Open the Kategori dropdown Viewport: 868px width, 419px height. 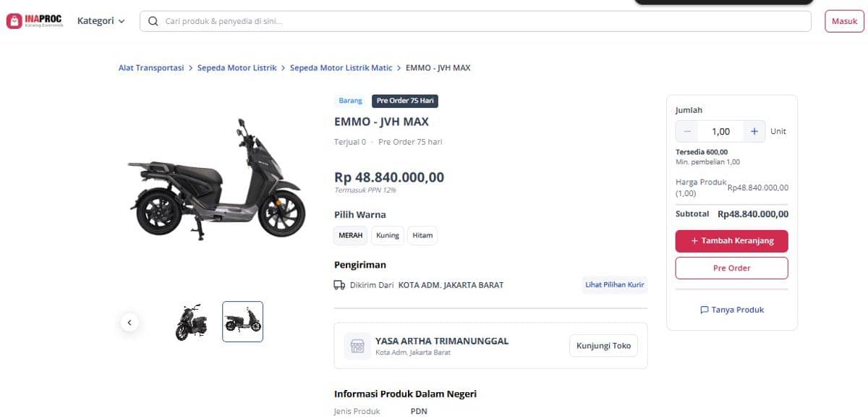pyautogui.click(x=101, y=20)
